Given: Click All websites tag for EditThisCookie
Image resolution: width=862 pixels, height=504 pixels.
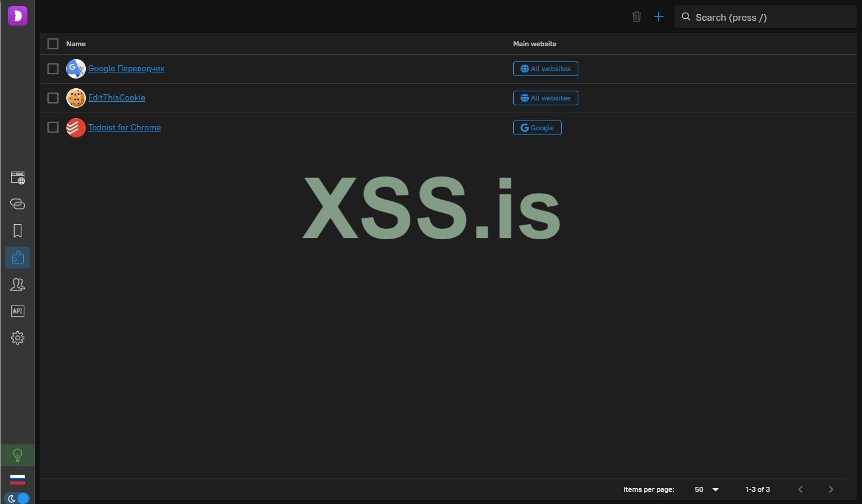Looking at the screenshot, I should coord(545,98).
